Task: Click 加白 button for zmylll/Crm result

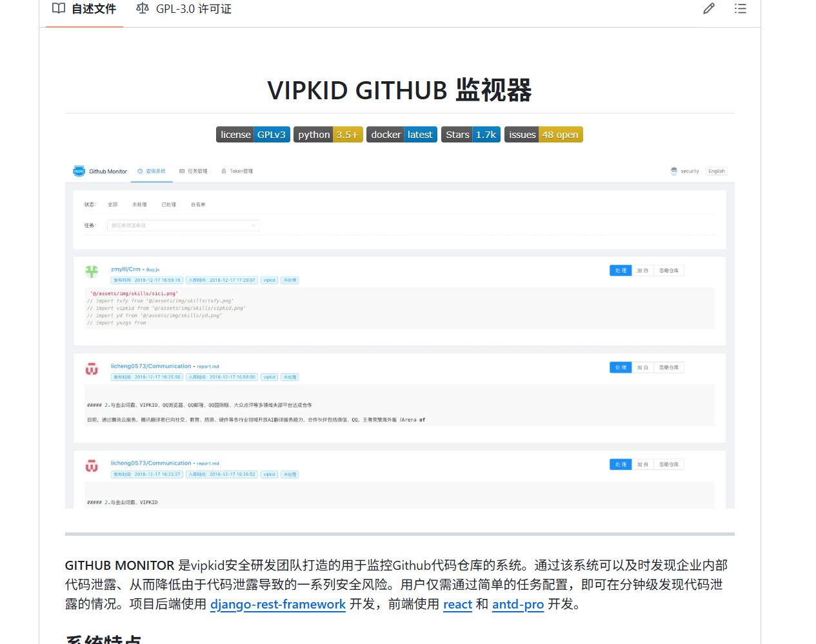Action: click(642, 271)
